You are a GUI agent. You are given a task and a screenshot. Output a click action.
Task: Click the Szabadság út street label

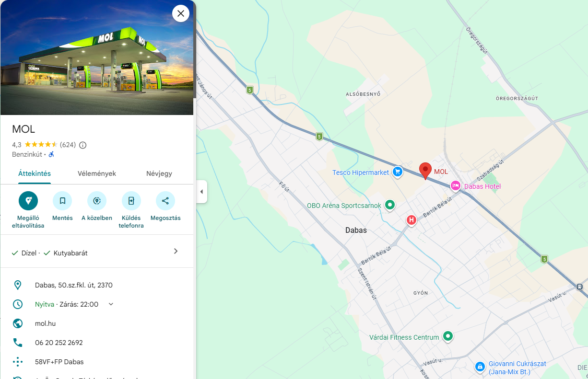click(x=490, y=171)
